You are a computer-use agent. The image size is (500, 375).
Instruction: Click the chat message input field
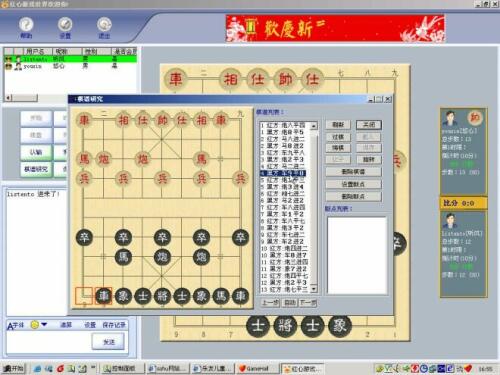tap(49, 343)
